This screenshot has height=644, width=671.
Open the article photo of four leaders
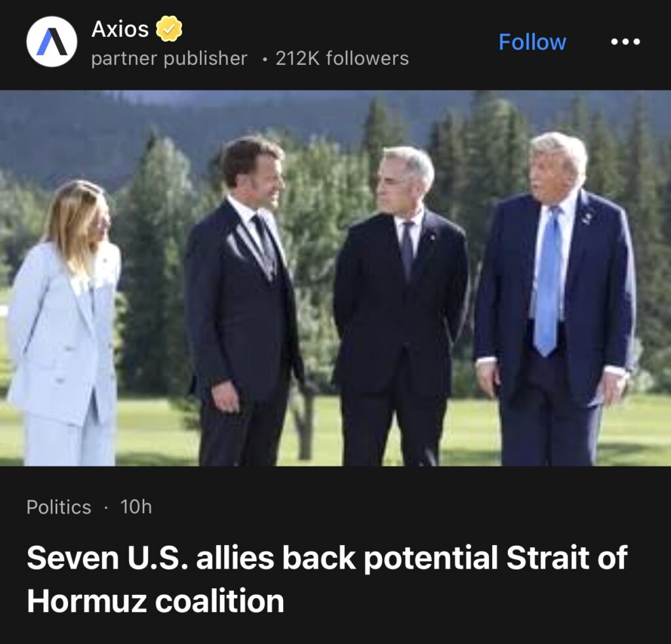click(x=335, y=278)
